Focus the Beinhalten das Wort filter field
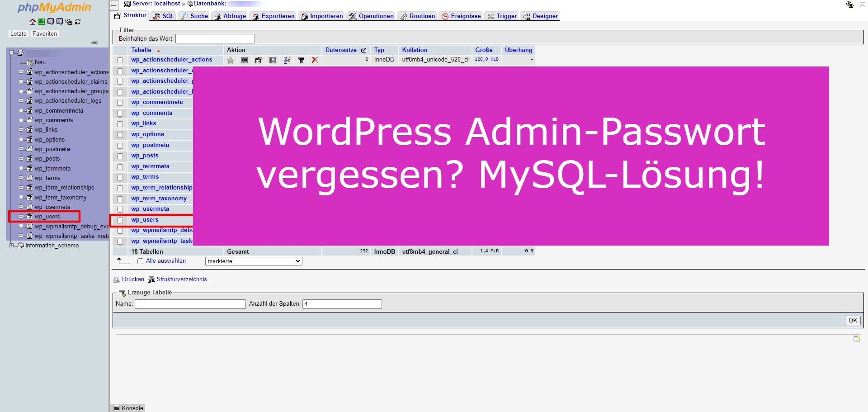 [215, 39]
